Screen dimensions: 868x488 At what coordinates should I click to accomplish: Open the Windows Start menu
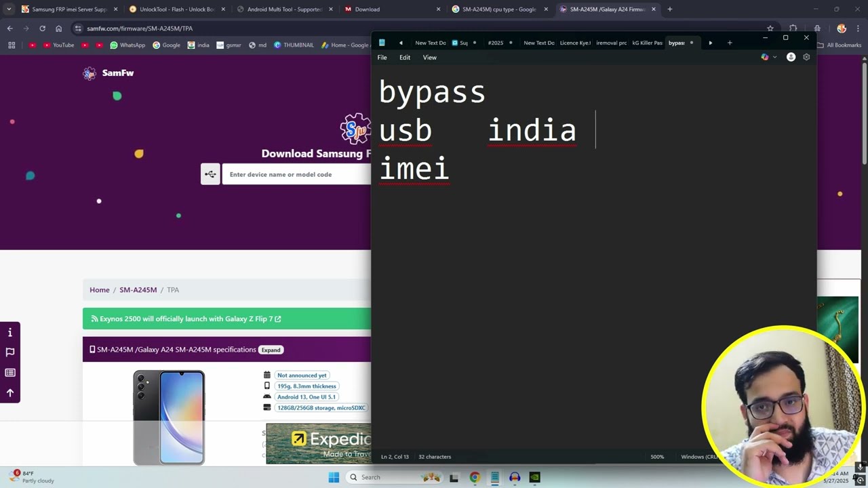(x=334, y=477)
